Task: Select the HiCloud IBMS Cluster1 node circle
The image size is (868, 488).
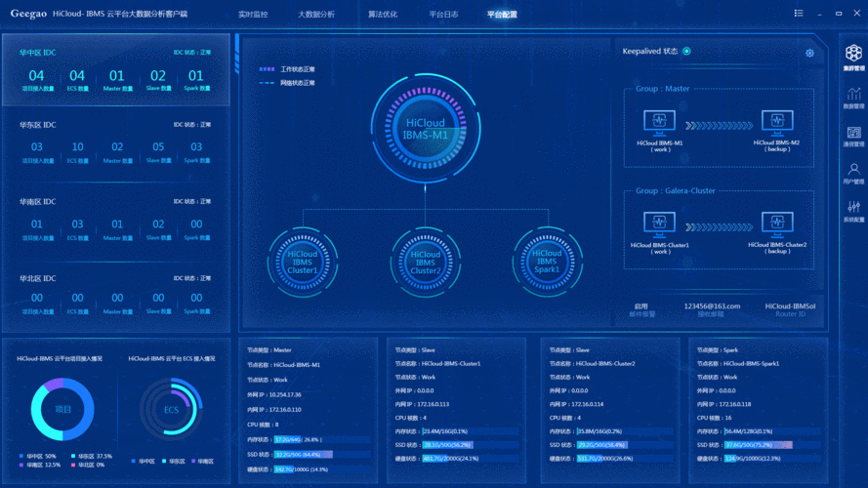Action: point(303,262)
